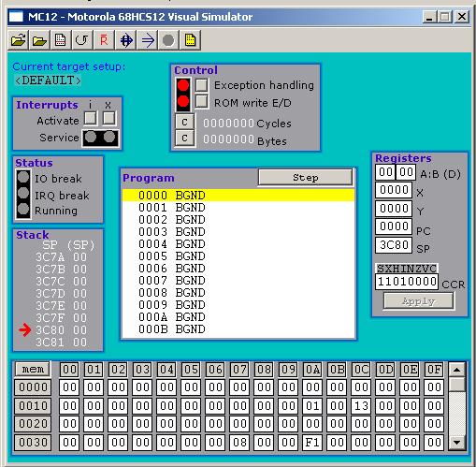
Task: Click memory column header 00
Action: pyautogui.click(x=69, y=370)
